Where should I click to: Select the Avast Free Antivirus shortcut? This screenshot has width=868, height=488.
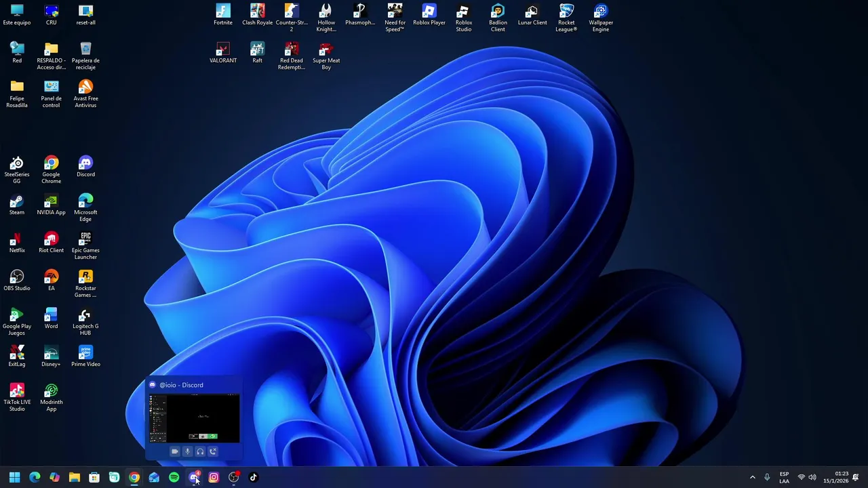coord(85,94)
